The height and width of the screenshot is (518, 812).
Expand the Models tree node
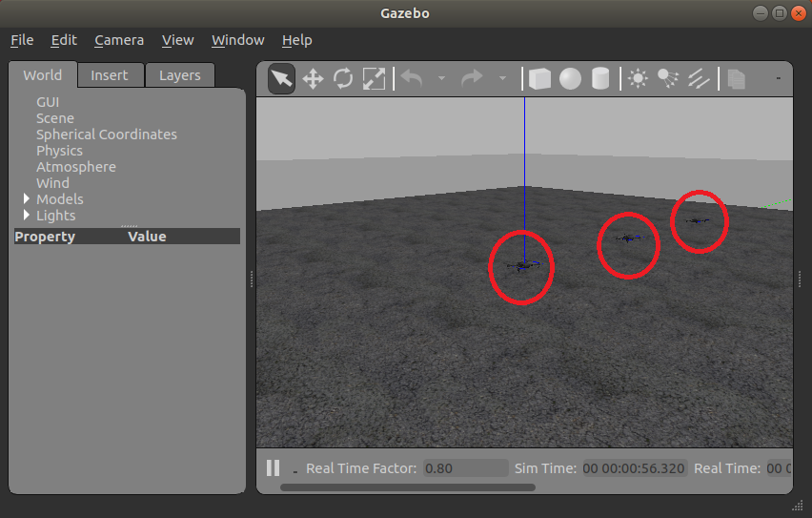(x=27, y=198)
